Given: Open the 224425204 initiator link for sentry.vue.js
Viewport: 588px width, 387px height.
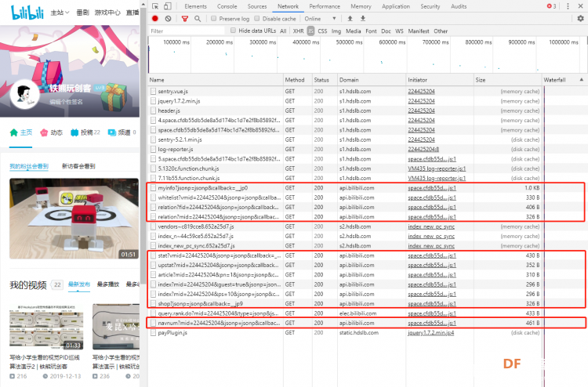Looking at the screenshot, I should point(421,91).
